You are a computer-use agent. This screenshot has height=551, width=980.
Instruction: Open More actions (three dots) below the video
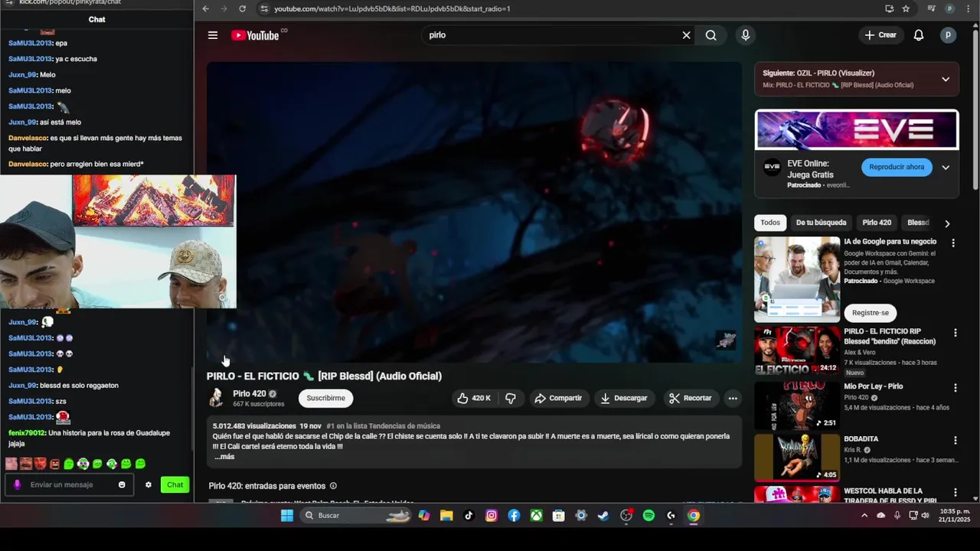click(733, 398)
